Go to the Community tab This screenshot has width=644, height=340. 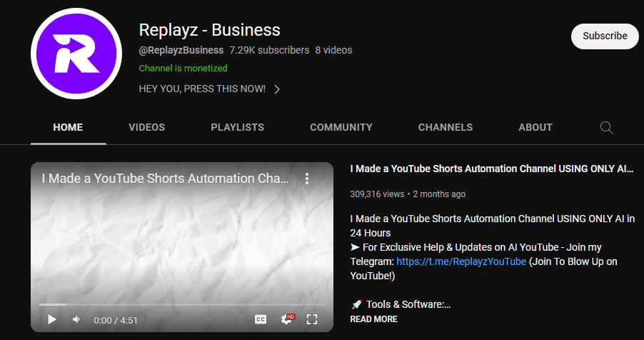pos(341,127)
